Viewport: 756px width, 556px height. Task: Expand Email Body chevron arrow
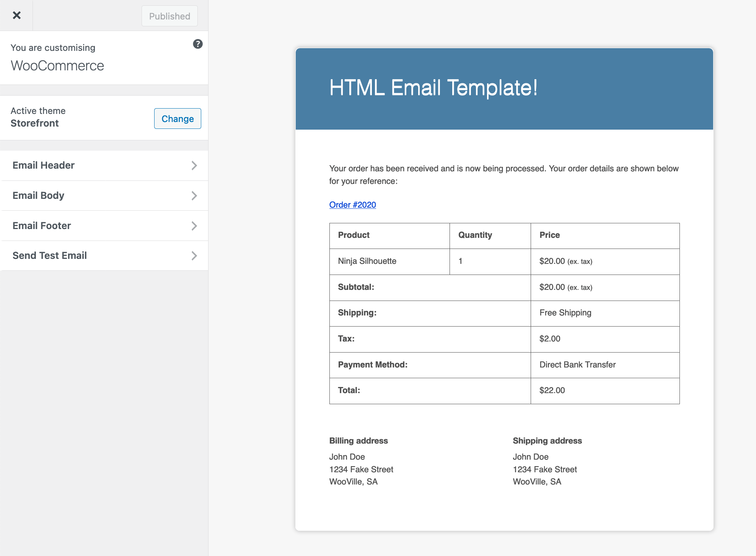point(194,196)
